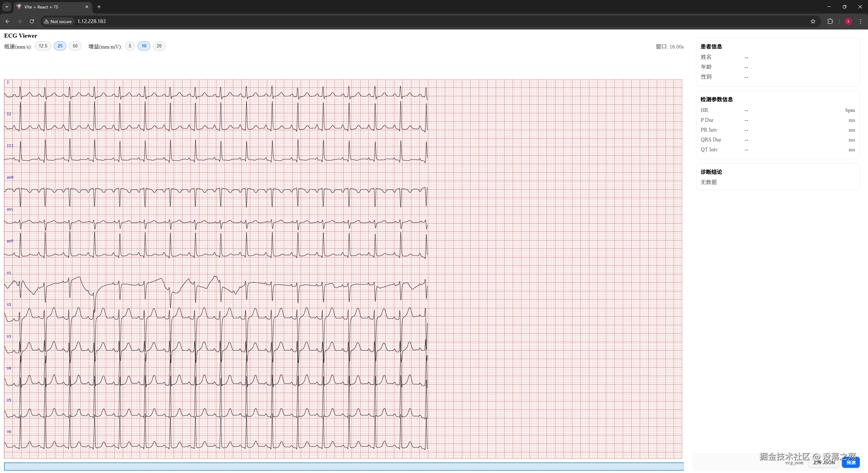Click the ECG time window scrollbar

pyautogui.click(x=344, y=467)
